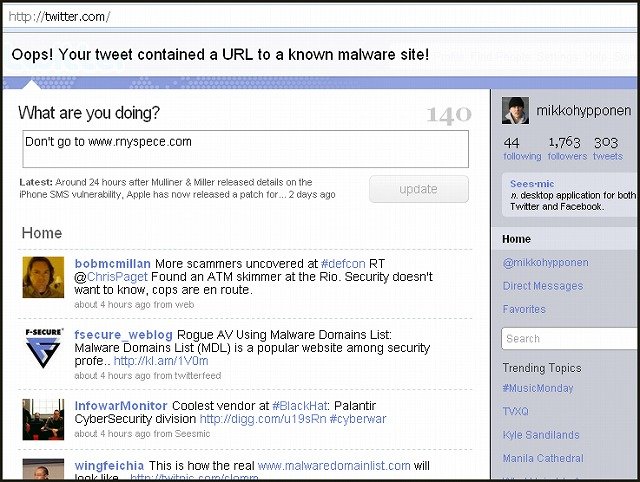
Task: Click the browser address bar URL
Action: pyautogui.click(x=59, y=17)
